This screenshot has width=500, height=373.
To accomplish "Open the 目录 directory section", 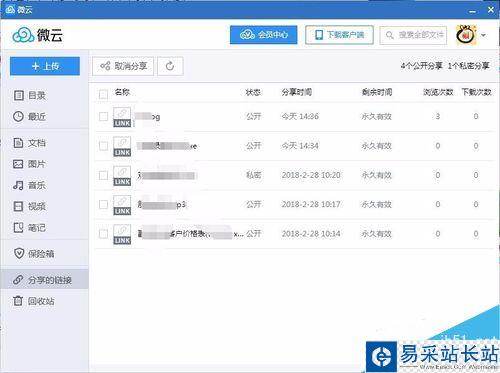I will [x=29, y=95].
